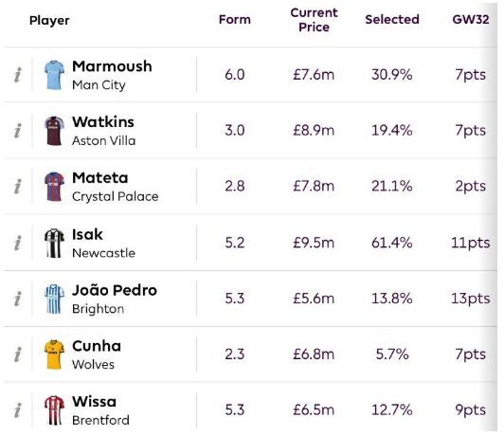Open info icon for Cunha
504x436 pixels.
coord(18,354)
